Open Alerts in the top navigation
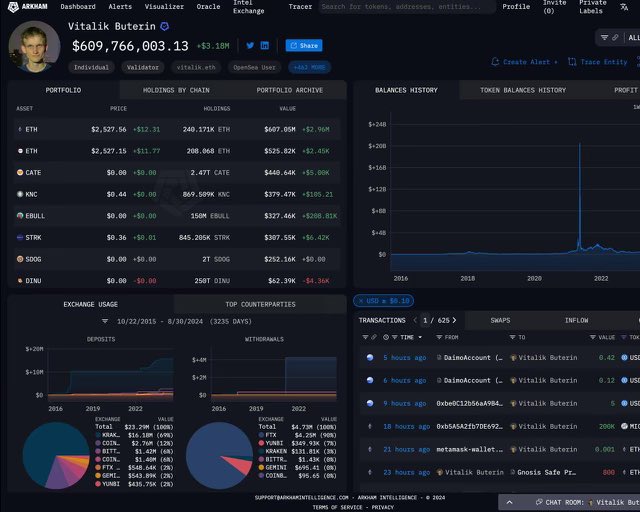This screenshot has width=640, height=512. (x=120, y=7)
